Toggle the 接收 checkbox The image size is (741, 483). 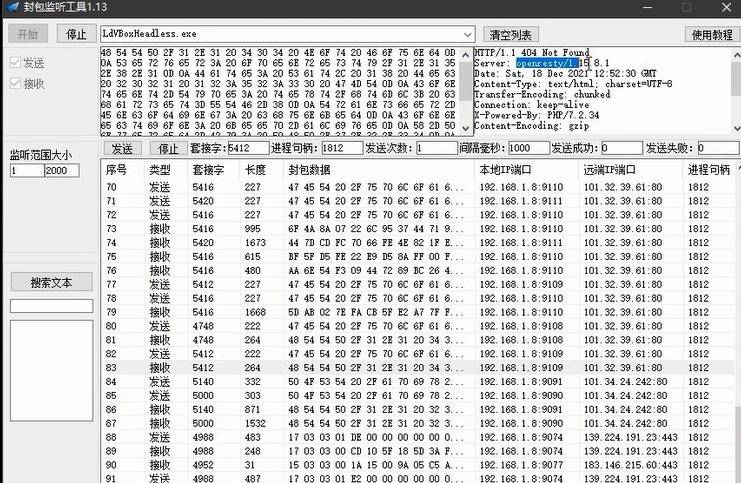tap(16, 83)
